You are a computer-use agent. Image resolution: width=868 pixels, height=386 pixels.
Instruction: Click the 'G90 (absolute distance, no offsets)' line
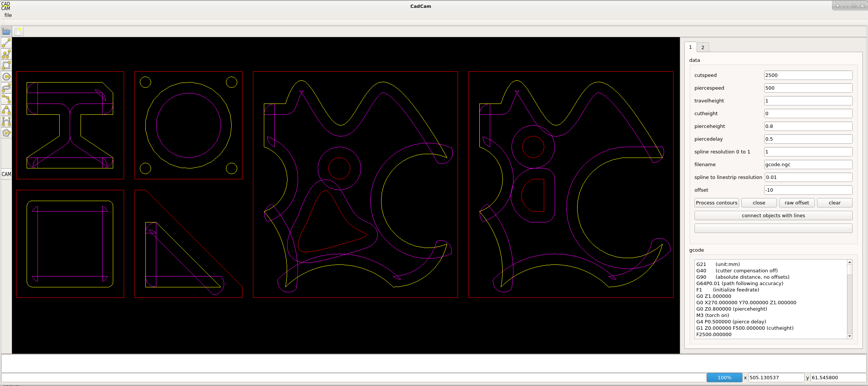point(742,277)
